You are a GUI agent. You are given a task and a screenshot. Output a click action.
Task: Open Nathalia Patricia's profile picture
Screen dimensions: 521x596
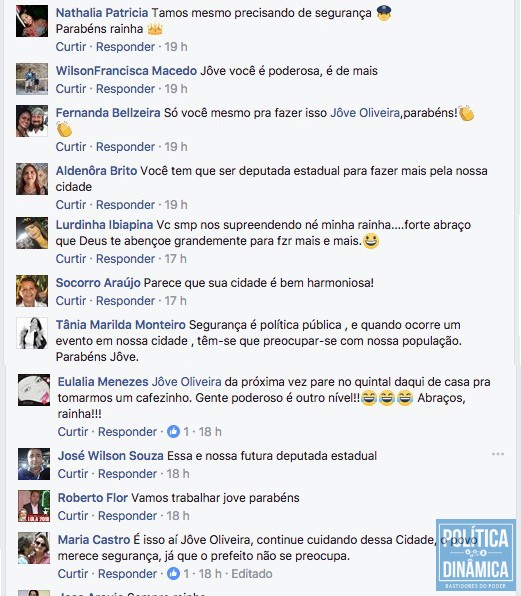[x=32, y=21]
